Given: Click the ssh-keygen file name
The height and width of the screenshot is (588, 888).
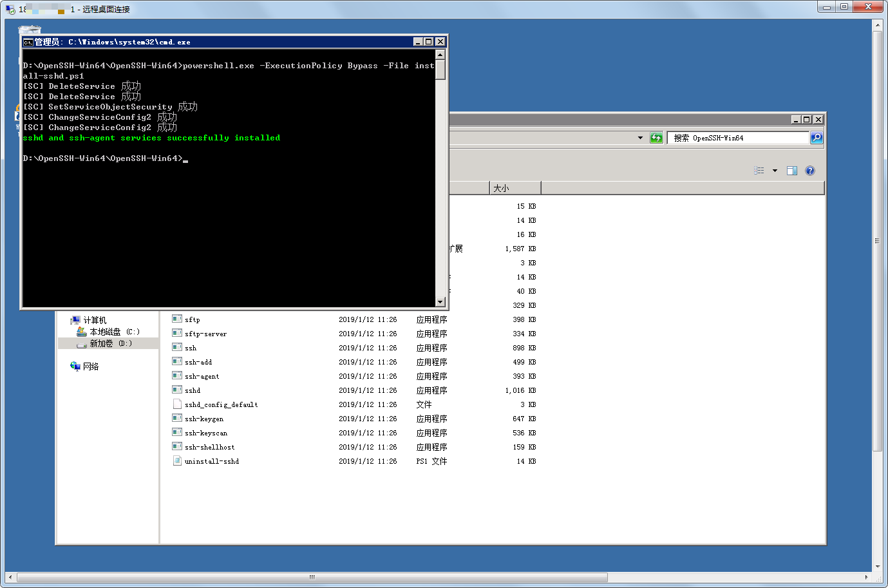Looking at the screenshot, I should click(204, 419).
